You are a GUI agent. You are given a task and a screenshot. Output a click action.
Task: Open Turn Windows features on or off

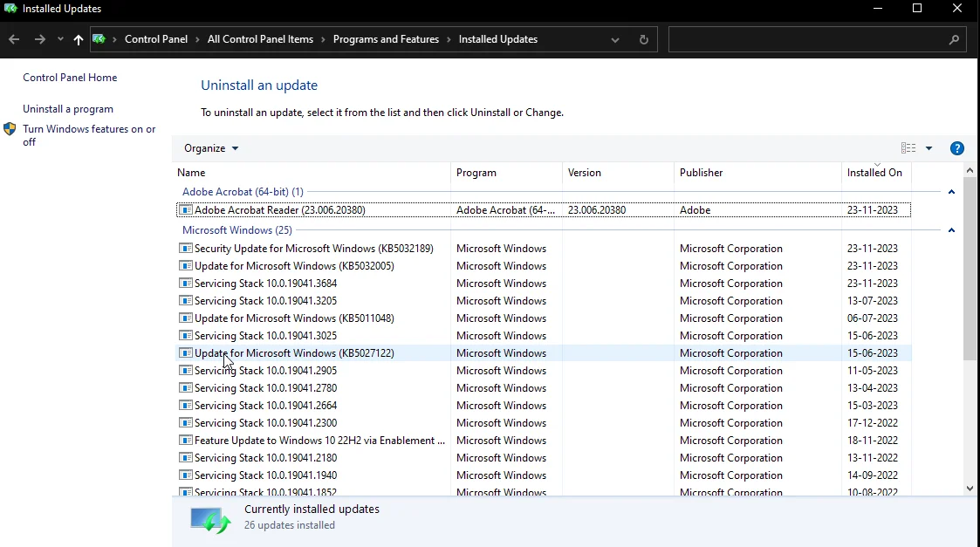[x=89, y=135]
